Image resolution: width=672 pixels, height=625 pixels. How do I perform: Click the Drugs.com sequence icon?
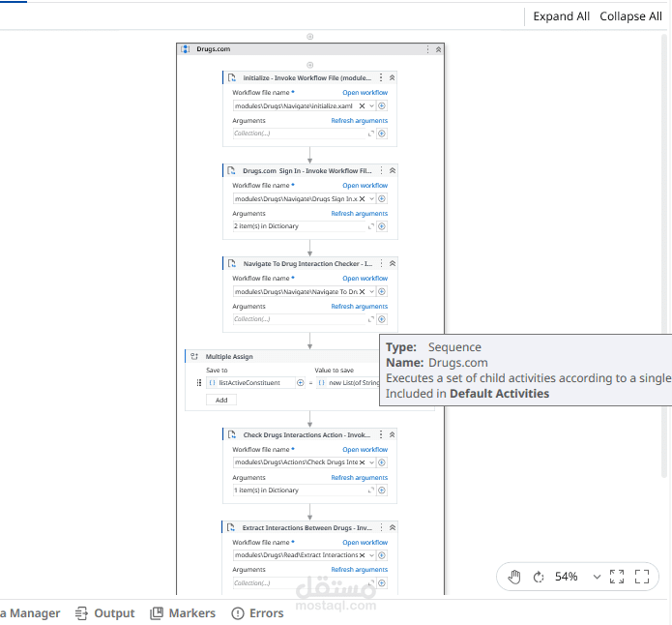(x=185, y=49)
